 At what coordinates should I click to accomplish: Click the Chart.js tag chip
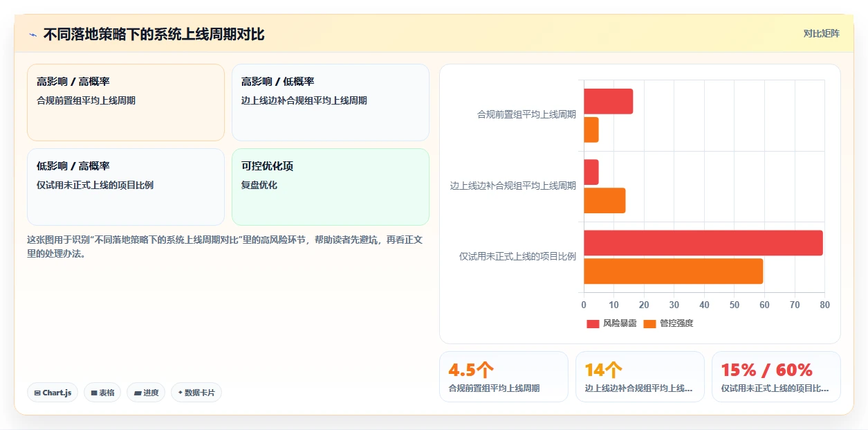[x=53, y=393]
